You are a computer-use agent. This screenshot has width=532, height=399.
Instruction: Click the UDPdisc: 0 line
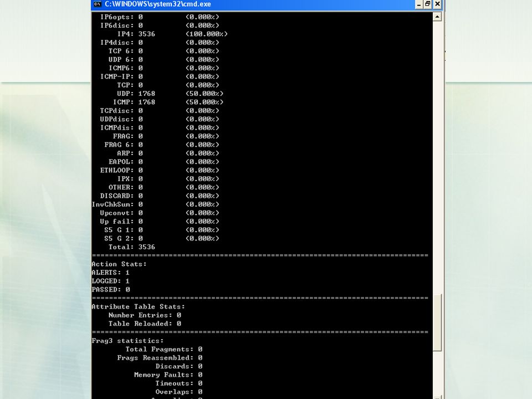point(160,119)
